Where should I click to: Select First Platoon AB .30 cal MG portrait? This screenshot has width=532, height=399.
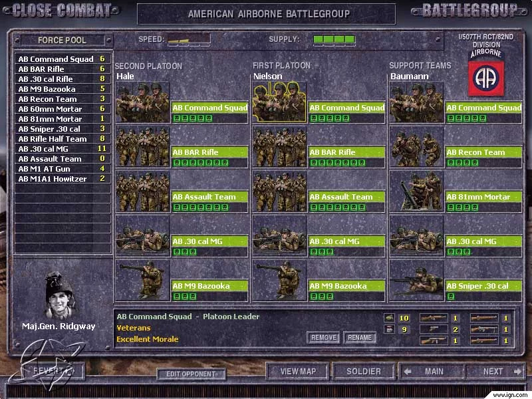coord(279,236)
